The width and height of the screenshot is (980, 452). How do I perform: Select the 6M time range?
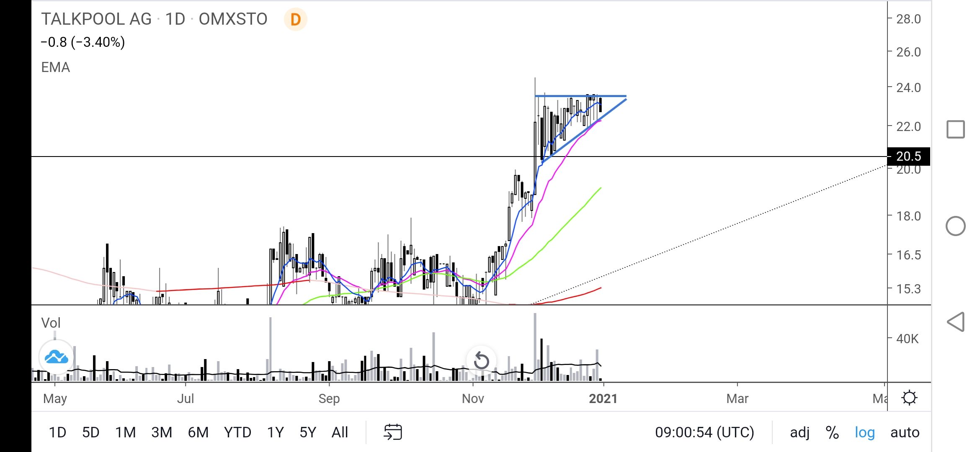click(198, 432)
